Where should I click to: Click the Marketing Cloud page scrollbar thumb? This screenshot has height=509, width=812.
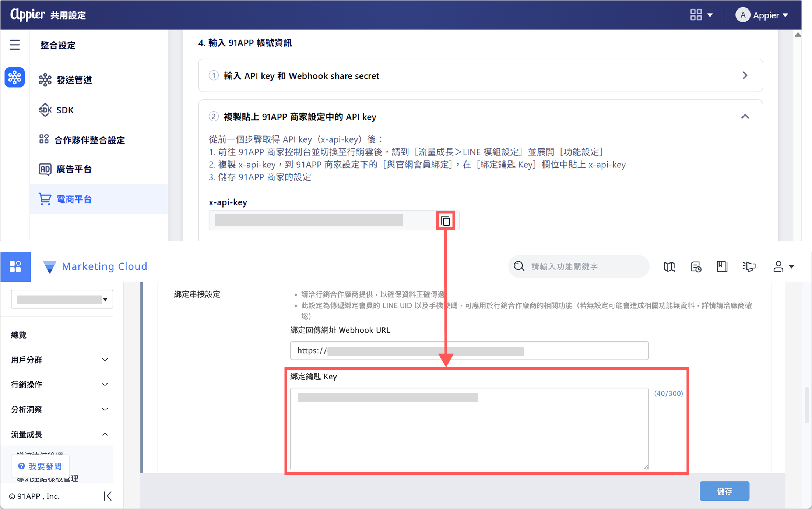806,405
